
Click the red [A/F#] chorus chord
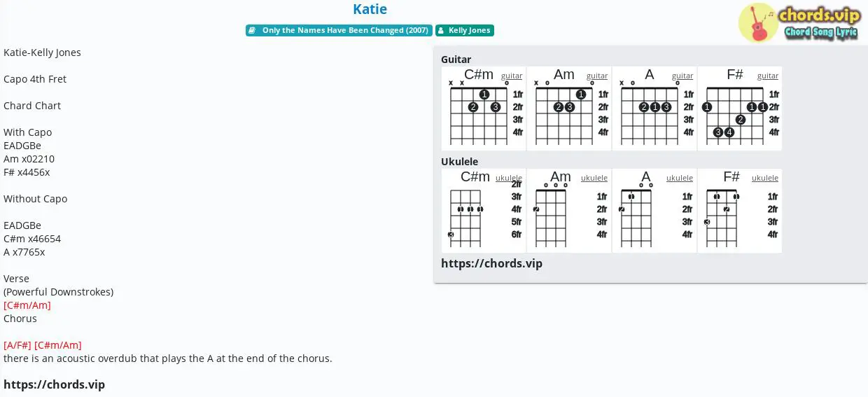pyautogui.click(x=17, y=345)
